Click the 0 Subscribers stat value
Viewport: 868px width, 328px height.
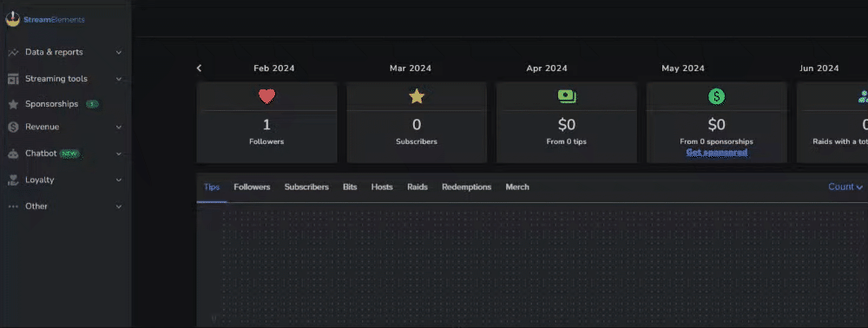pyautogui.click(x=417, y=125)
